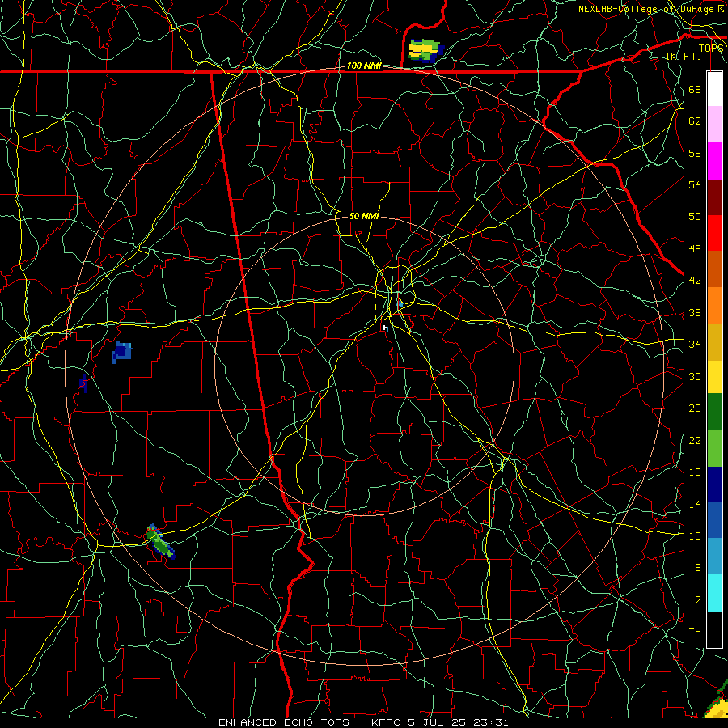
Task: Pick the medium blue legend swatch
Action: click(714, 520)
